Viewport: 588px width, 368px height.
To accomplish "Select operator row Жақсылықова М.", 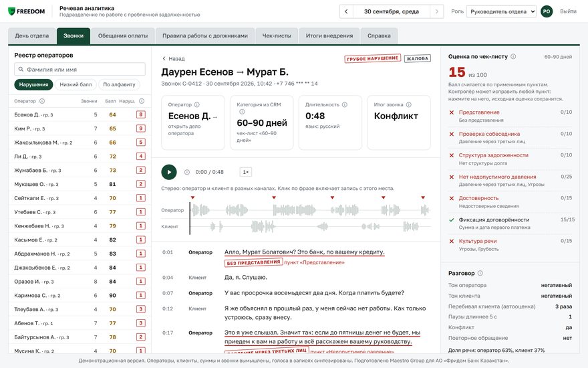I will (80, 143).
